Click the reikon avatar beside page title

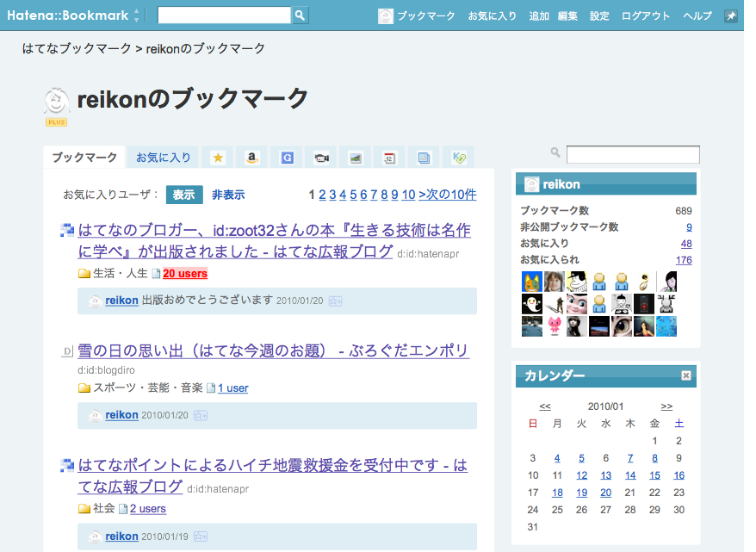(57, 101)
